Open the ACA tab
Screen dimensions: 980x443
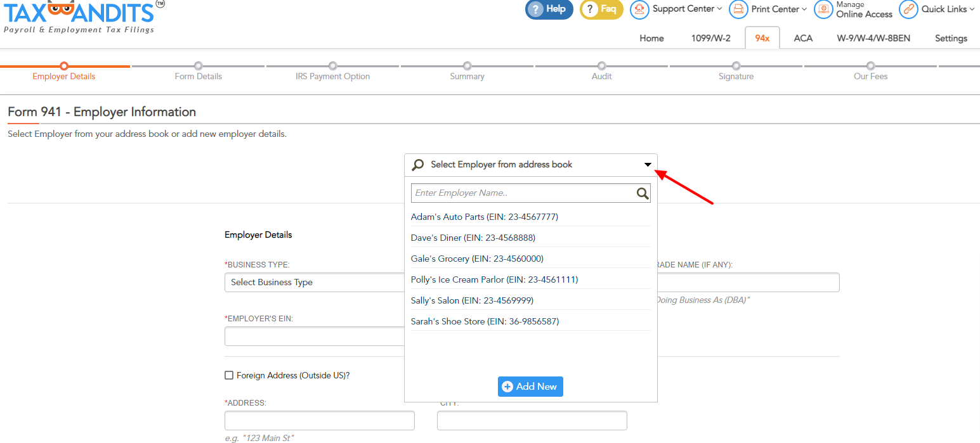803,38
